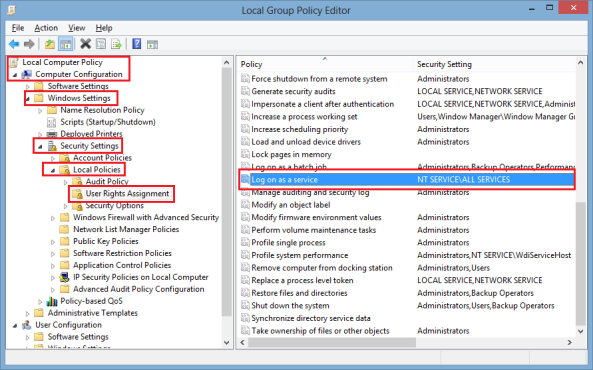Viewport: 593px width, 370px height.
Task: Select the Audit Policy tree item
Action: [107, 182]
